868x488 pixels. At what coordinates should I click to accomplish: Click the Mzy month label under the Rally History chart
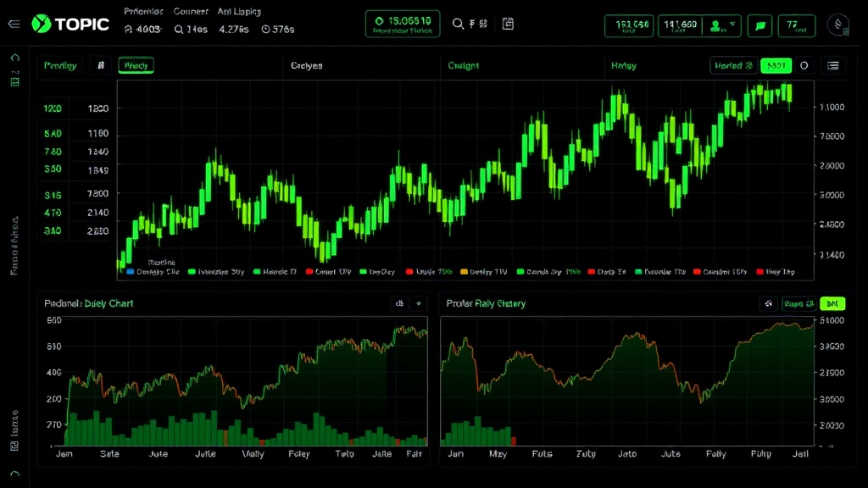(x=498, y=454)
